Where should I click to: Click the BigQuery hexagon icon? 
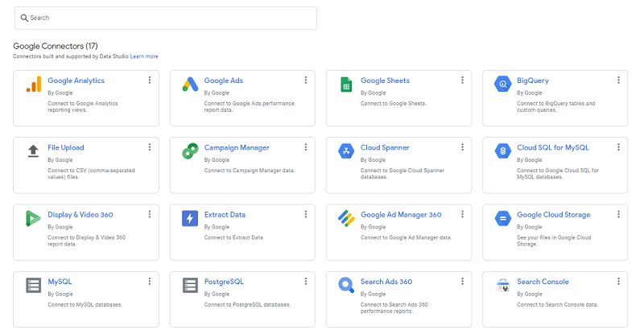click(502, 85)
